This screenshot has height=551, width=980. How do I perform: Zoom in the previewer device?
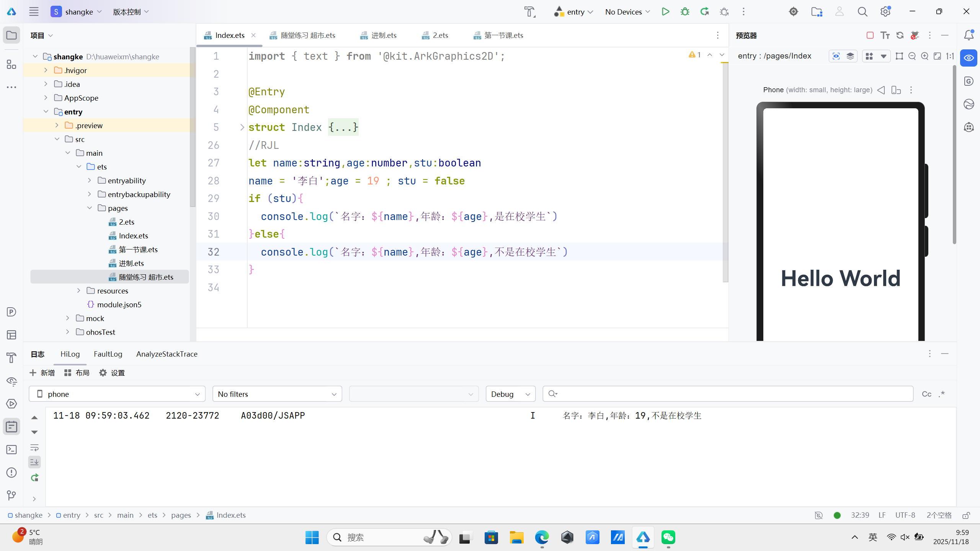coord(924,56)
